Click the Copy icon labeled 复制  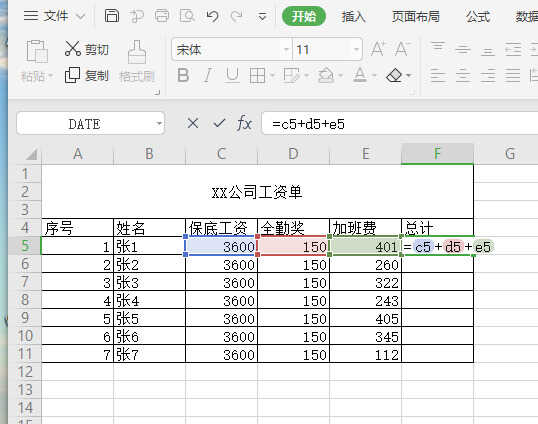point(72,75)
